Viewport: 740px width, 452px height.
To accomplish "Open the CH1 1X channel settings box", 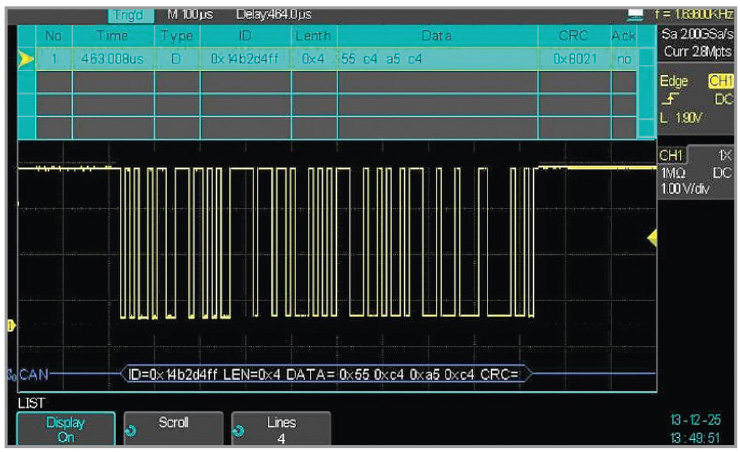I will tap(697, 172).
